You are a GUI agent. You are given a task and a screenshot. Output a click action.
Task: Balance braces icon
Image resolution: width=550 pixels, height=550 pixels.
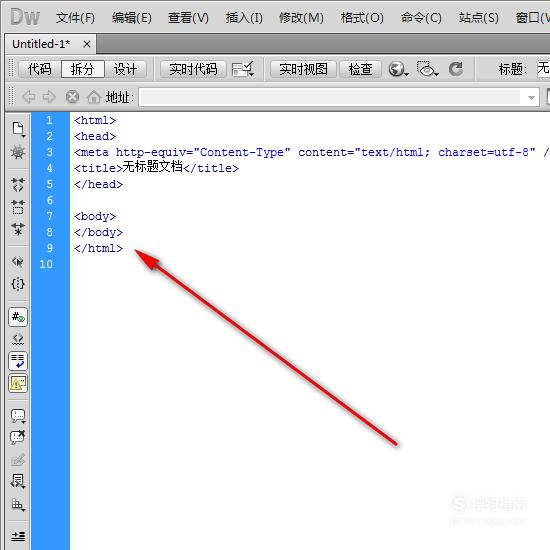18,284
